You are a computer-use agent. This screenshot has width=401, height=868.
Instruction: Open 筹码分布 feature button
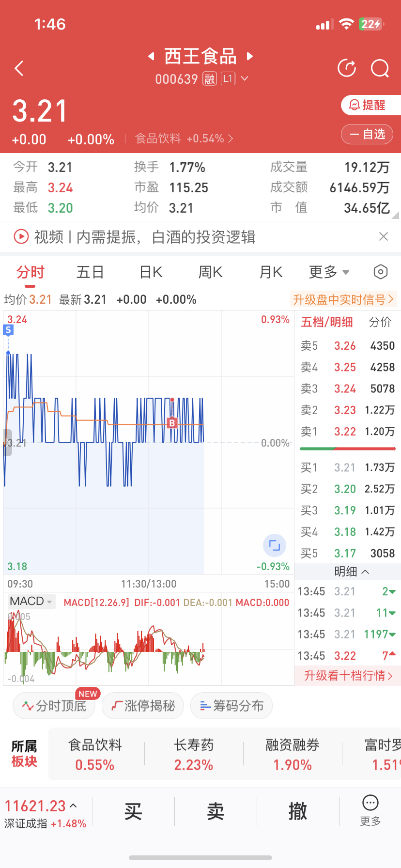(x=231, y=706)
